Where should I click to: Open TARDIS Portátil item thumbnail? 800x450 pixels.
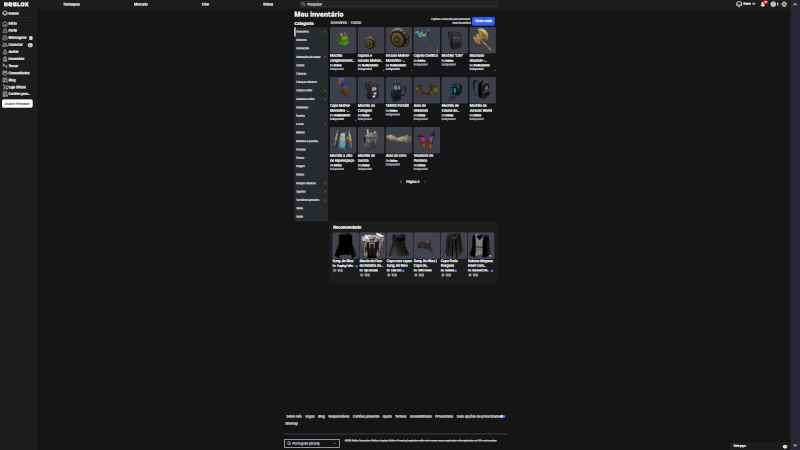click(x=398, y=90)
